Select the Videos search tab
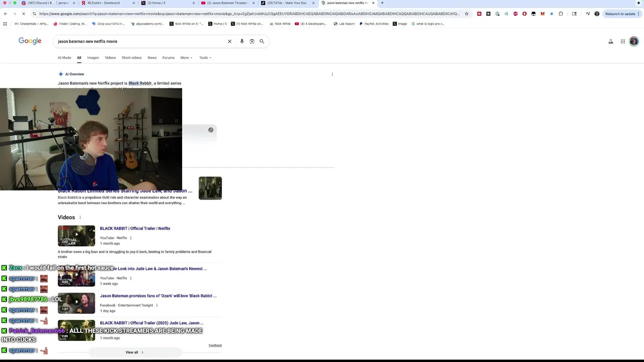This screenshot has height=362, width=644. tap(110, 58)
